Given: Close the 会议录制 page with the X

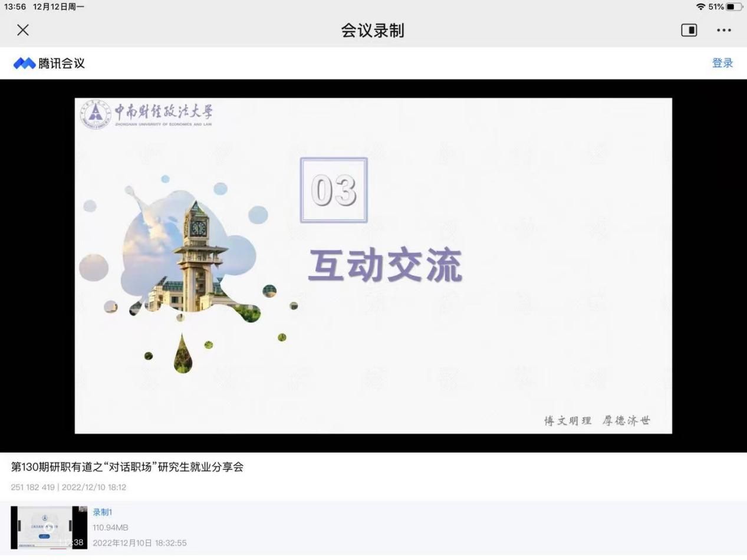Looking at the screenshot, I should point(23,30).
